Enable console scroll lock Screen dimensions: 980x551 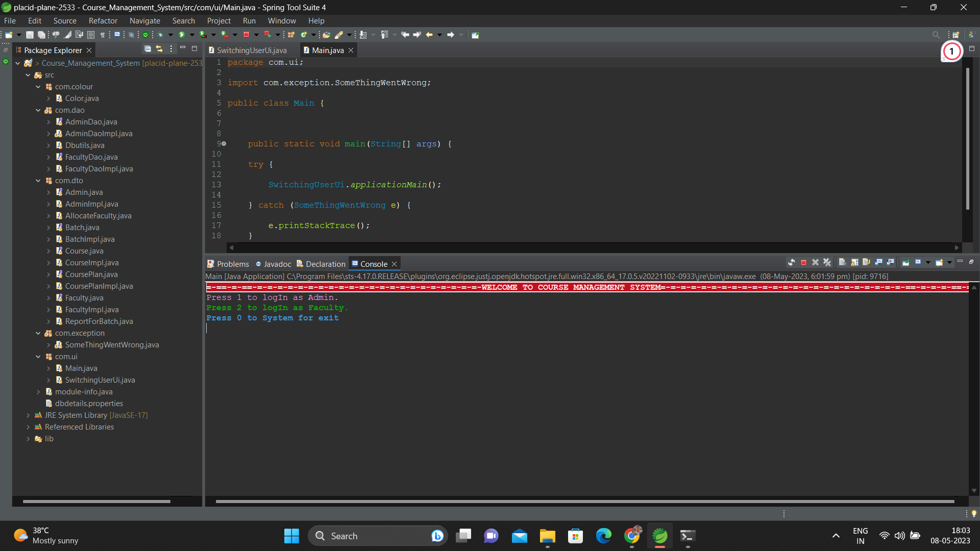pyautogui.click(x=854, y=262)
